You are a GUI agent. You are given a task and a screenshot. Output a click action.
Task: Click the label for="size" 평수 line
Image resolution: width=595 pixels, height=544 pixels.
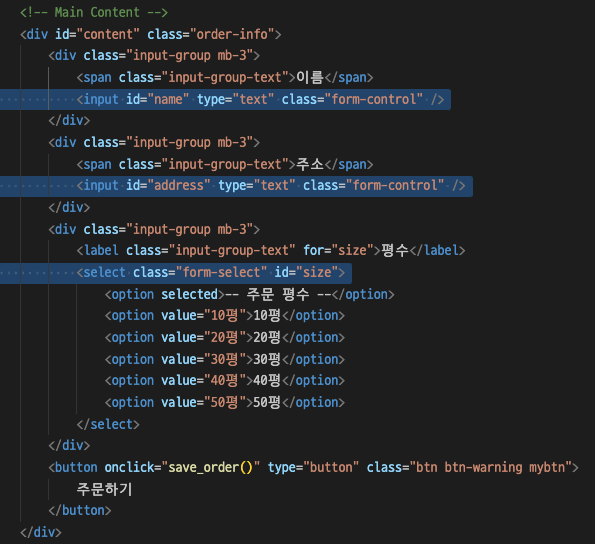271,250
